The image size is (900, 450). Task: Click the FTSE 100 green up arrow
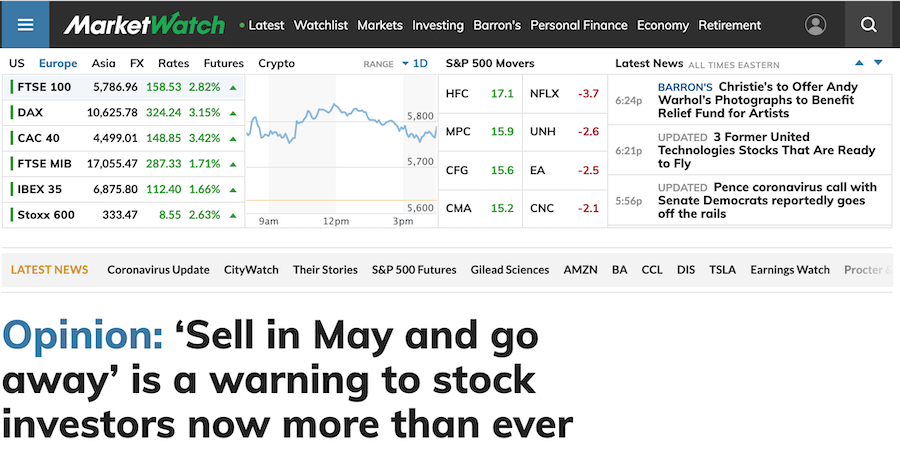[233, 87]
